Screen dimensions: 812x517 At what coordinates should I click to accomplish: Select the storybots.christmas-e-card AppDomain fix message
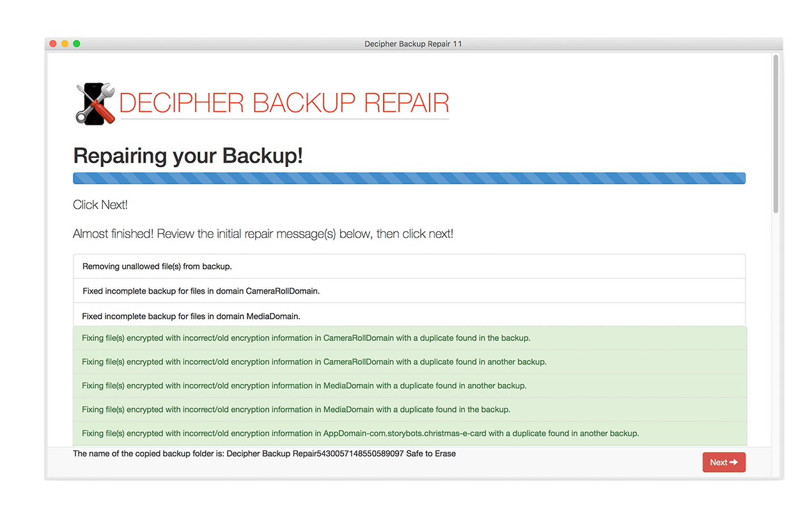(409, 433)
